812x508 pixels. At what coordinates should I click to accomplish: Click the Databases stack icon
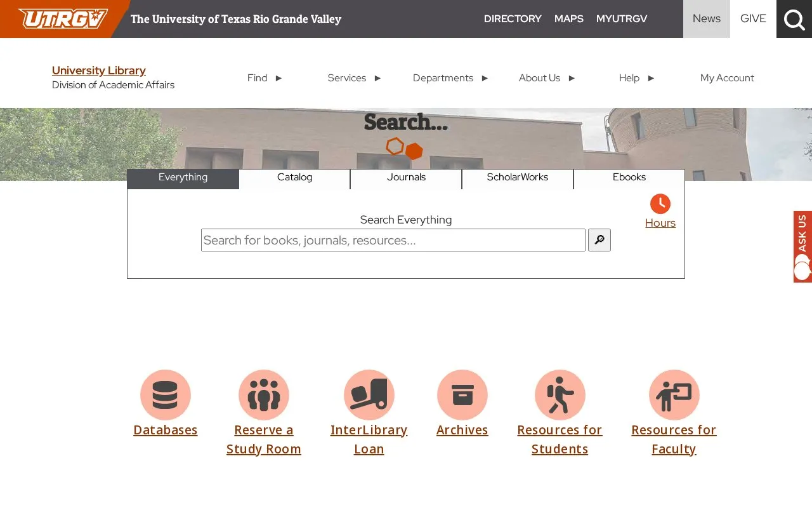166,395
